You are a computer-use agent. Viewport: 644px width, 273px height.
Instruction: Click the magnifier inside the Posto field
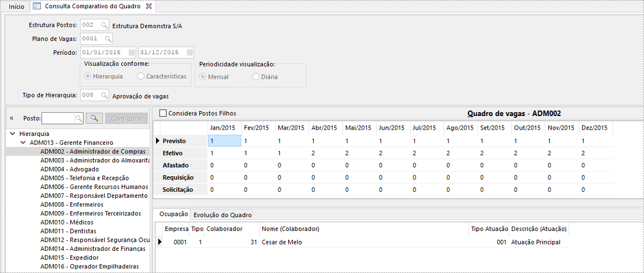(78, 118)
